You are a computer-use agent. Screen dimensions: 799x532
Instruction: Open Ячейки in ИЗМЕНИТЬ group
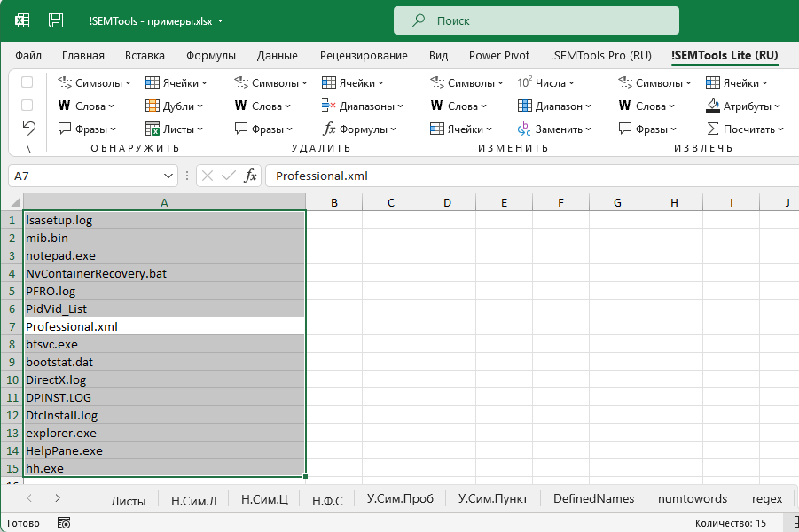pos(460,129)
